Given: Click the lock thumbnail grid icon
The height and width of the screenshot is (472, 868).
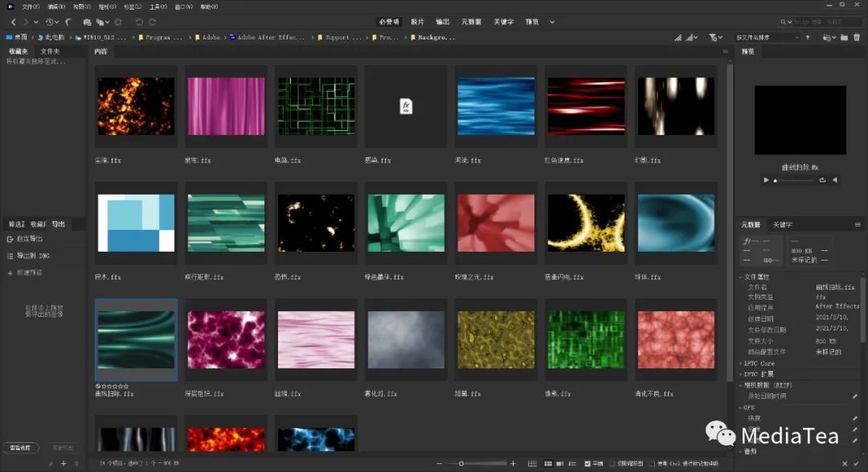Looking at the screenshot, I should (532, 464).
